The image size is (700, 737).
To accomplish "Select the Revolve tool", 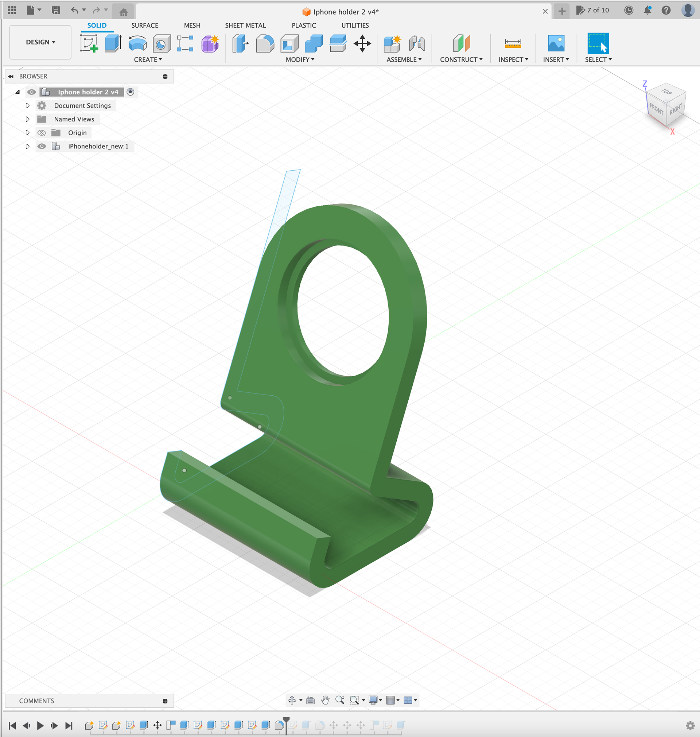I will pos(137,43).
